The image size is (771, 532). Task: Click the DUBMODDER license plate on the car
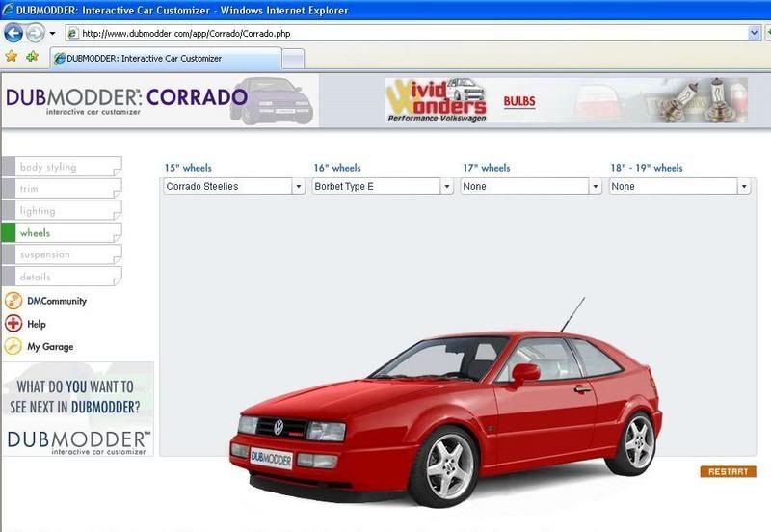272,458
